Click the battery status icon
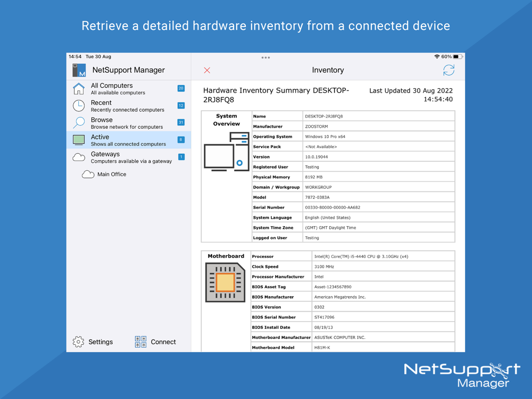Image resolution: width=532 pixels, height=399 pixels. pyautogui.click(x=458, y=57)
